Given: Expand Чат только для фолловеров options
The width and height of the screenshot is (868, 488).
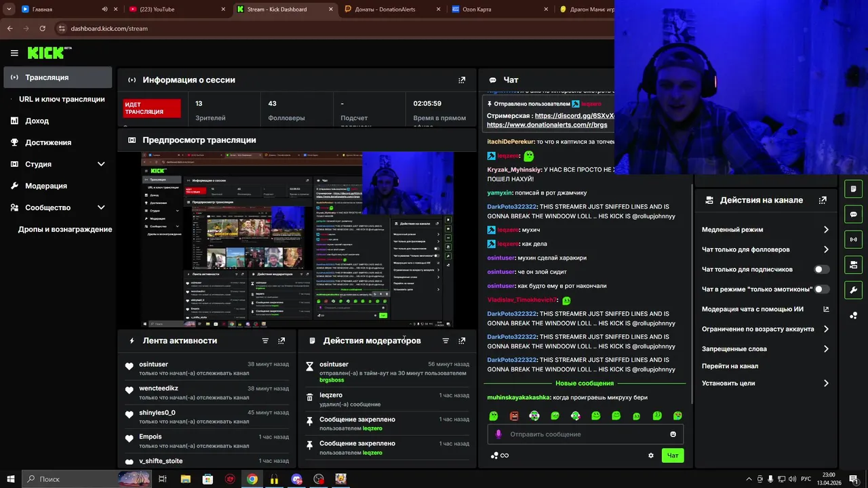Looking at the screenshot, I should pos(826,249).
